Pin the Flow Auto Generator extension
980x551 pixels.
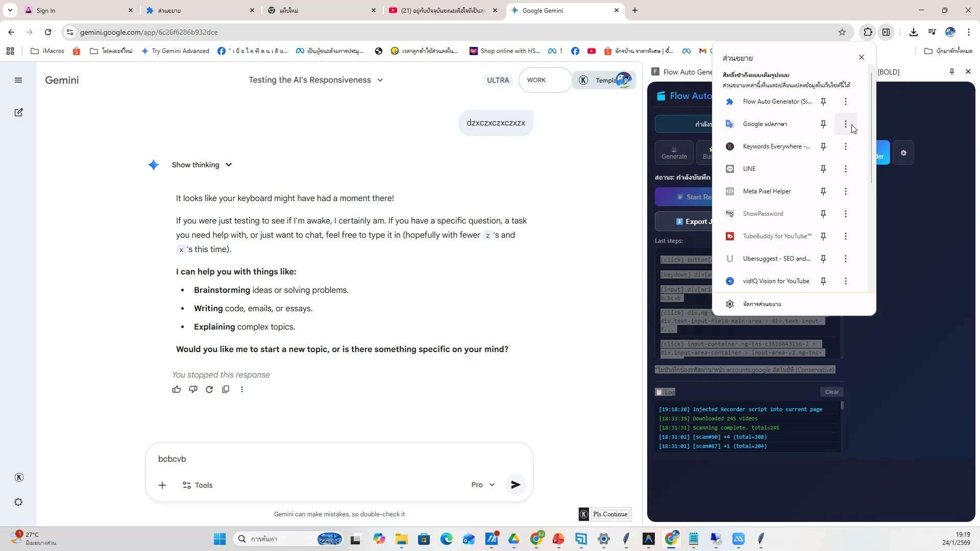click(x=823, y=102)
